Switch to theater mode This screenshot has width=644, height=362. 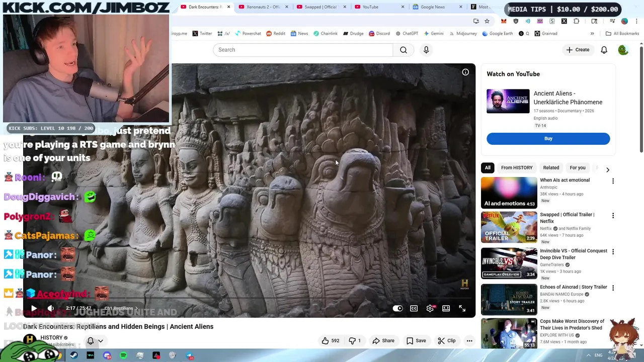446,308
